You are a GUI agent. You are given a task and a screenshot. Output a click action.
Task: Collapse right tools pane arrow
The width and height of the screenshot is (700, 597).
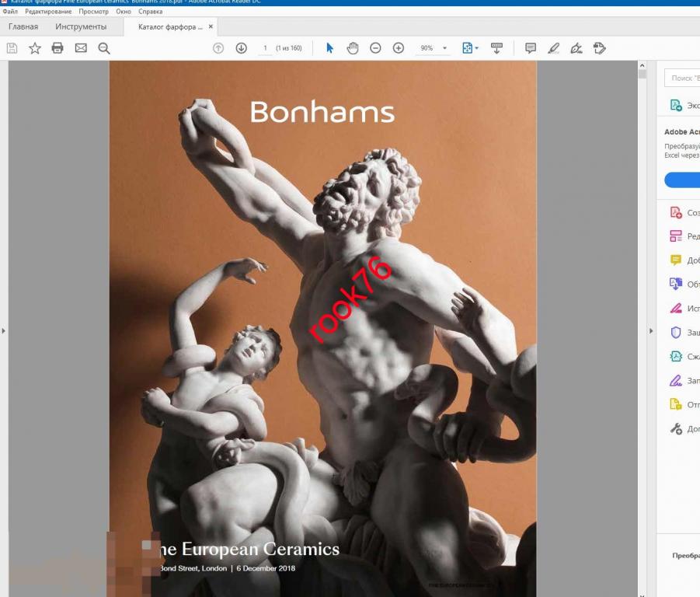pos(651,331)
